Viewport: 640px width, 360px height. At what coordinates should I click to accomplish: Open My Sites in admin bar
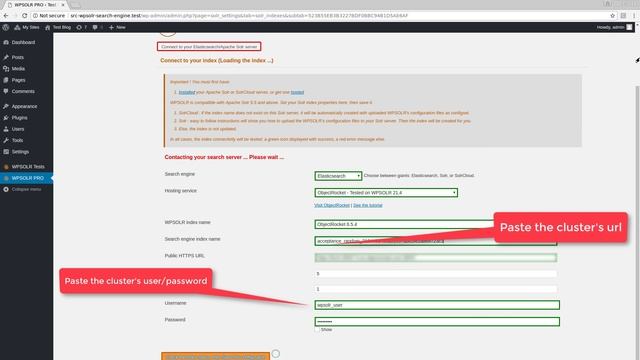click(x=27, y=27)
